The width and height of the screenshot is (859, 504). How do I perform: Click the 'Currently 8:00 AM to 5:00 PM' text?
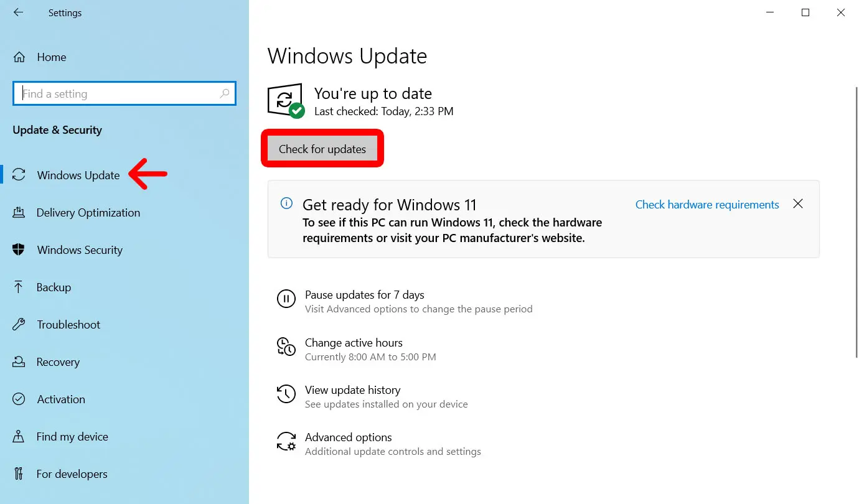tap(370, 357)
